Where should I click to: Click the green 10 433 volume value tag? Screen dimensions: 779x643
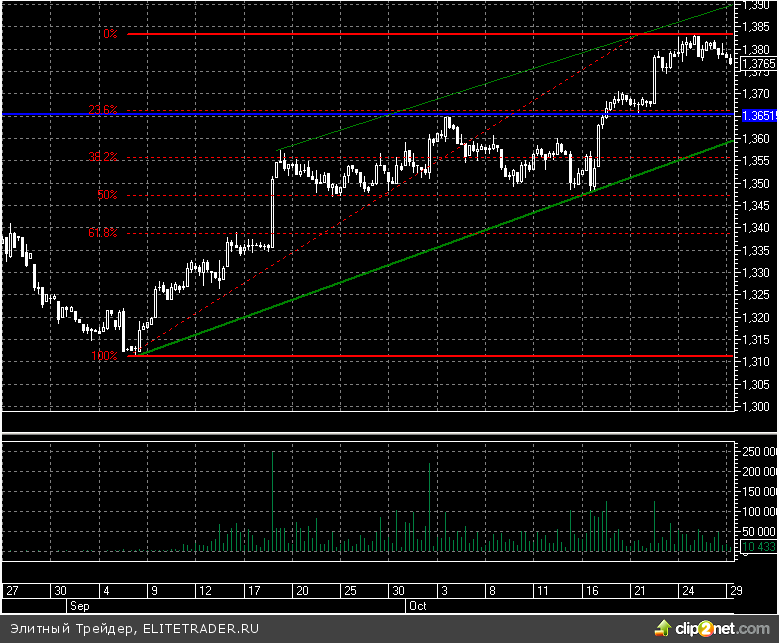[757, 546]
